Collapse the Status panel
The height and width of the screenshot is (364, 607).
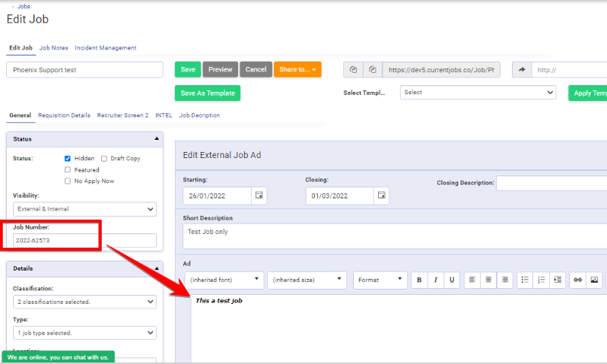coord(157,138)
